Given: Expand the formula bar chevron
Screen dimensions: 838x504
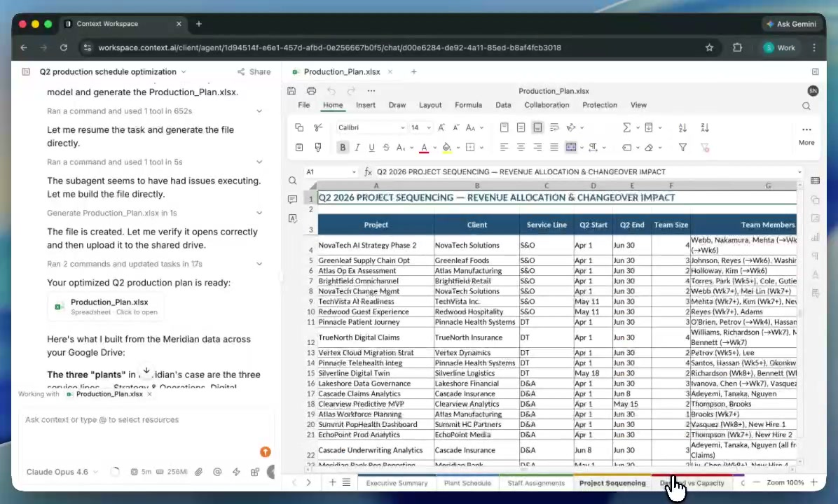Looking at the screenshot, I should [x=799, y=172].
